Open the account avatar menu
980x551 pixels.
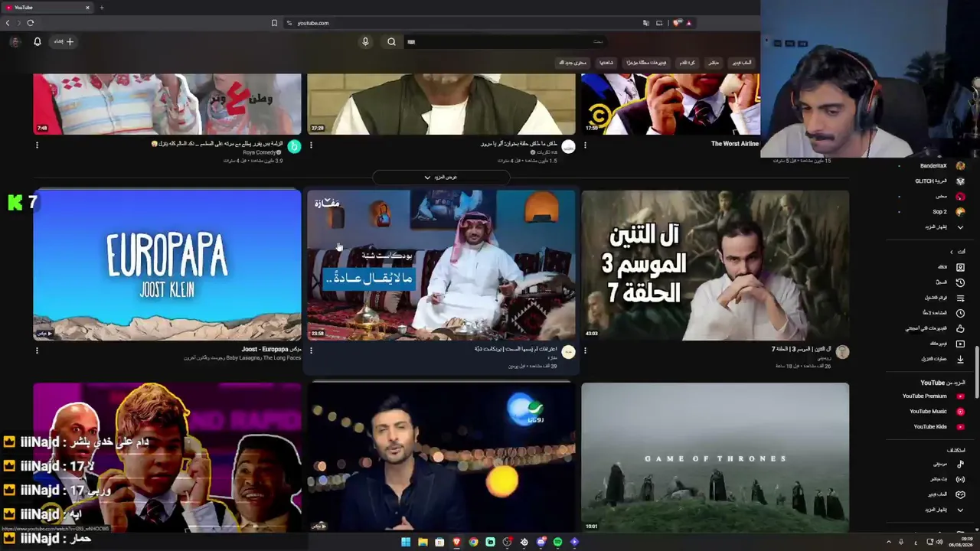click(x=15, y=41)
